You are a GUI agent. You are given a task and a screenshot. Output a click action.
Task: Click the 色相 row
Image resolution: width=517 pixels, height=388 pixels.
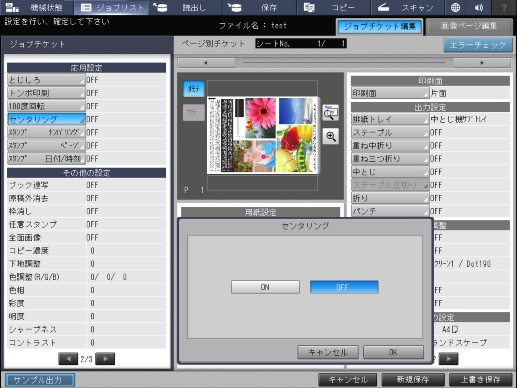click(x=86, y=290)
